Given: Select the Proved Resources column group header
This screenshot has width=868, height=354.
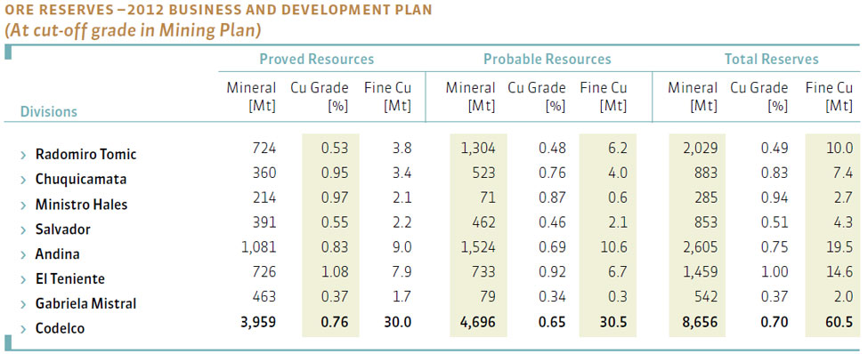Looking at the screenshot, I should click(317, 60).
